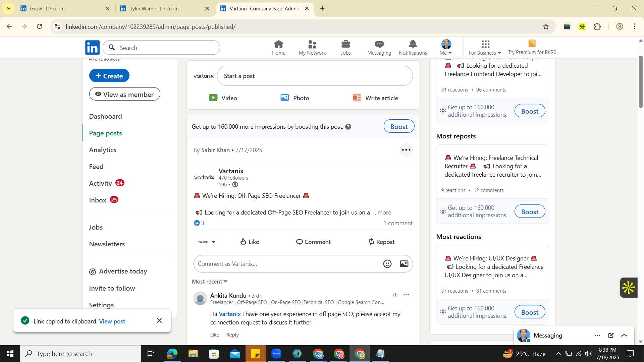Reply to Ankita Kundu's comment
The height and width of the screenshot is (362, 644).
pyautogui.click(x=232, y=335)
